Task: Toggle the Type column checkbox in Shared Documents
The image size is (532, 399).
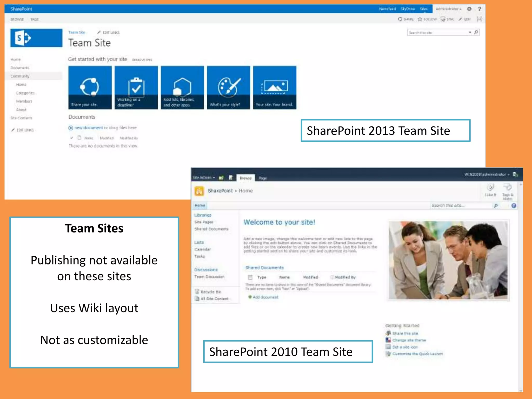Action: [x=250, y=277]
